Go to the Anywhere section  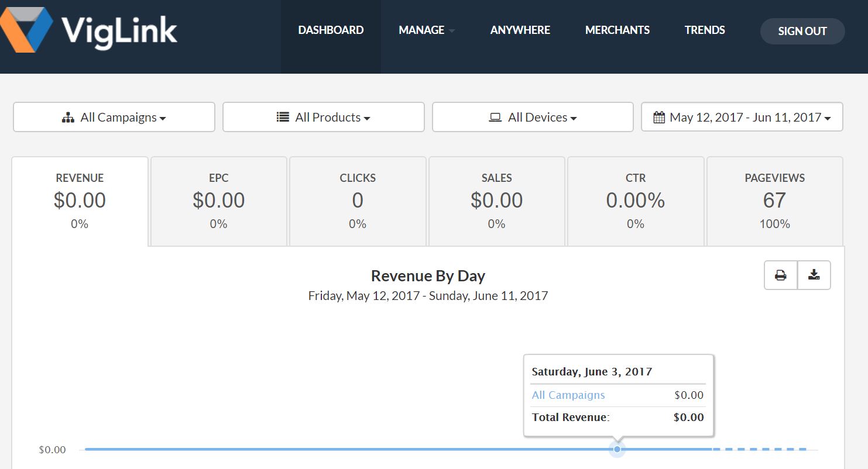pos(520,30)
